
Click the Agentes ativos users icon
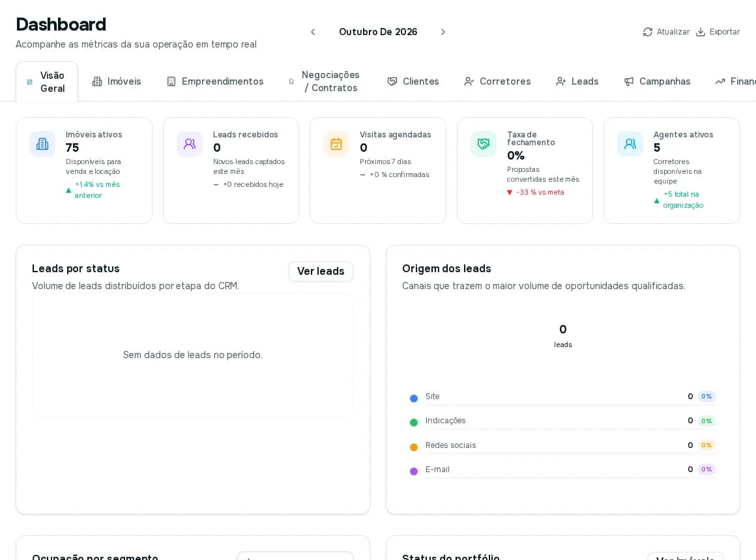click(x=630, y=144)
